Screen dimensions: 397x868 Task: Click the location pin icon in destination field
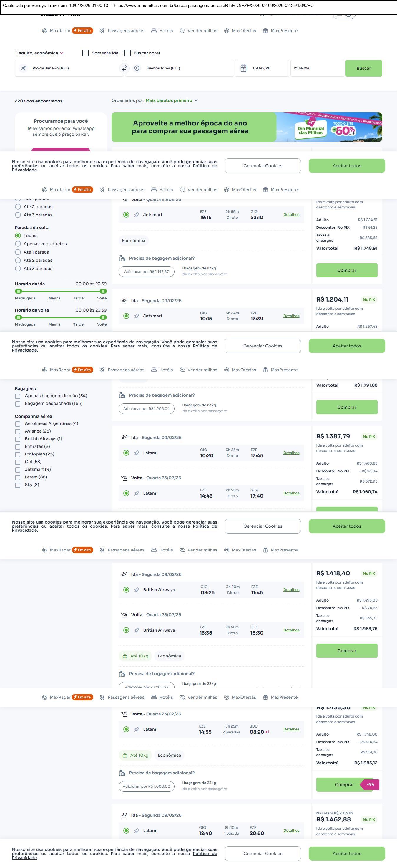click(x=137, y=68)
